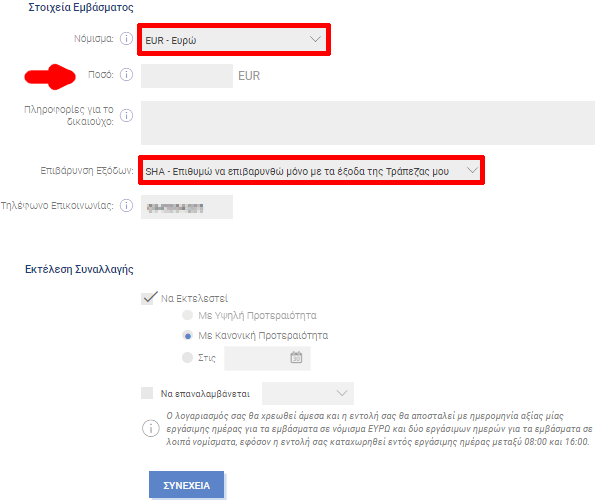Click info icon next to Νόμισμα
The height and width of the screenshot is (500, 595).
point(126,38)
